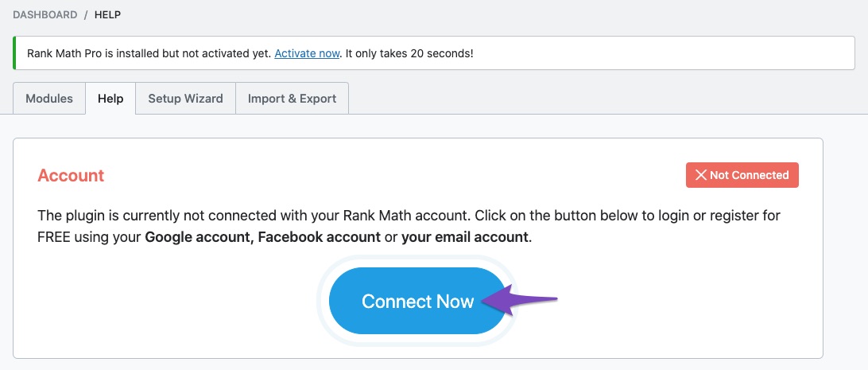This screenshot has width=868, height=370.
Task: Navigate to DASHBOARD in the breadcrumb
Action: click(x=45, y=15)
